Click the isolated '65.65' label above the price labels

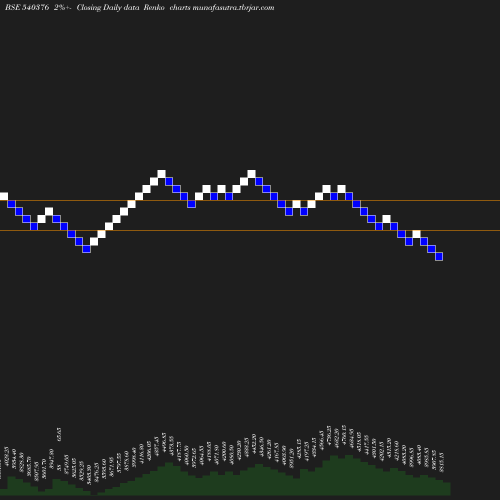[59, 435]
